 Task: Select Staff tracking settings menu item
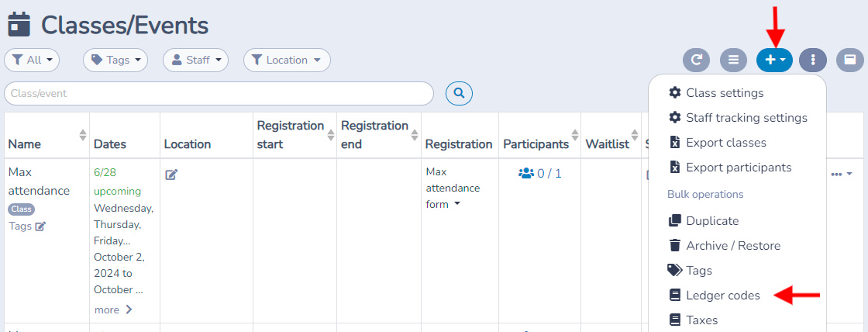(x=738, y=117)
